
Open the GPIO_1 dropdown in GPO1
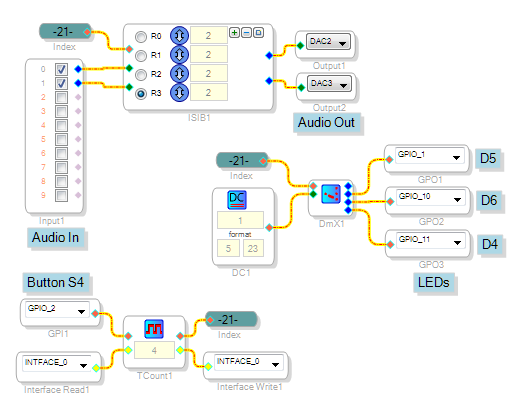(x=429, y=155)
